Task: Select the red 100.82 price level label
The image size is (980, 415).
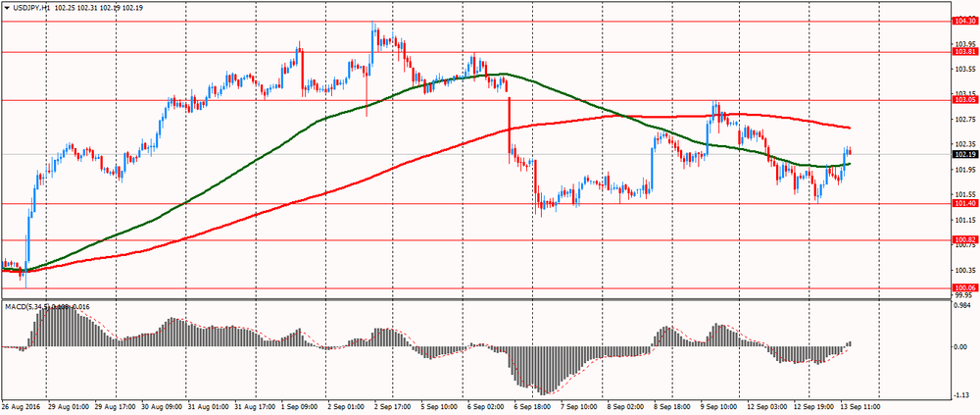Action: click(964, 239)
